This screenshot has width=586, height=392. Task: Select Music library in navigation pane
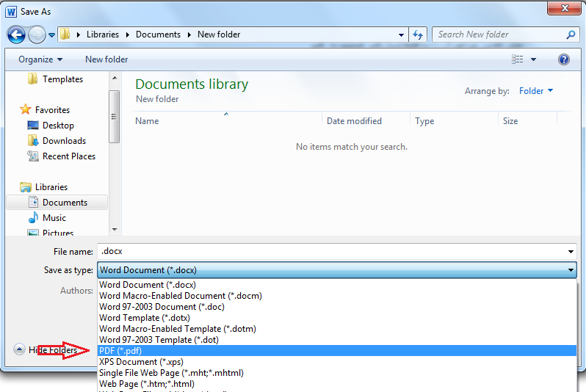click(x=54, y=218)
